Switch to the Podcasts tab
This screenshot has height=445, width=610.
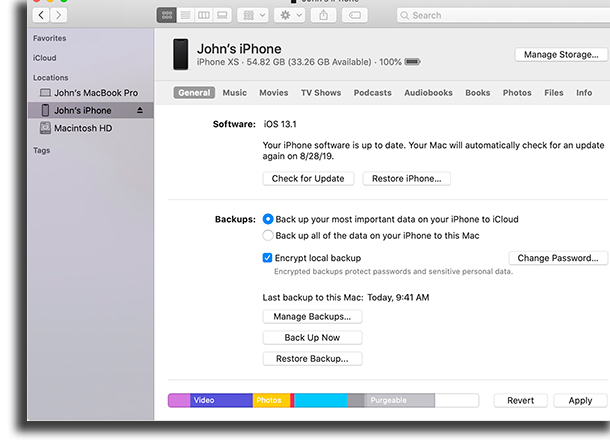pyautogui.click(x=372, y=93)
